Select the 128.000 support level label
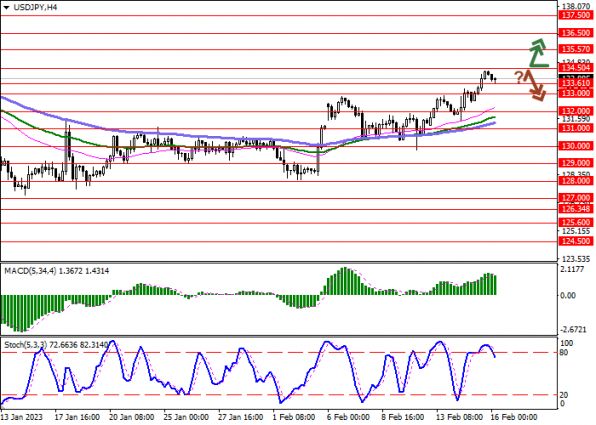This screenshot has height=425, width=596. click(x=576, y=181)
